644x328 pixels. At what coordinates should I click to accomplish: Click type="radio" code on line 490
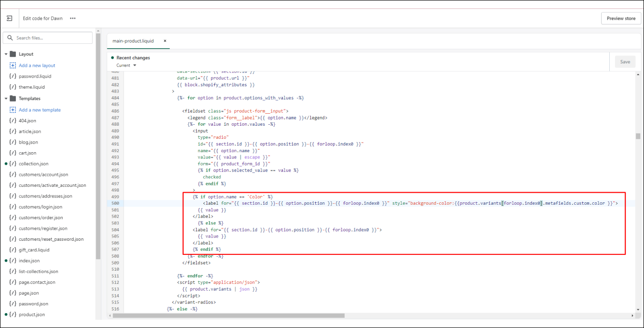coord(213,137)
